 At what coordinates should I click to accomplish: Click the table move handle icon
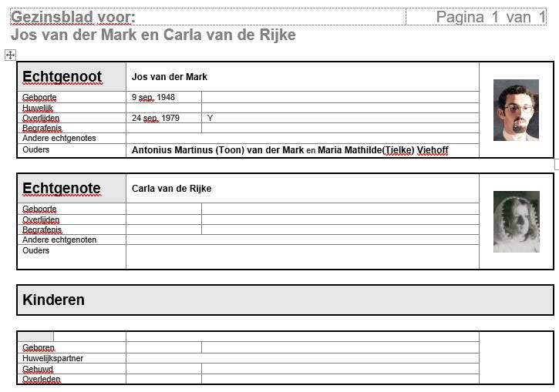pos(10,55)
